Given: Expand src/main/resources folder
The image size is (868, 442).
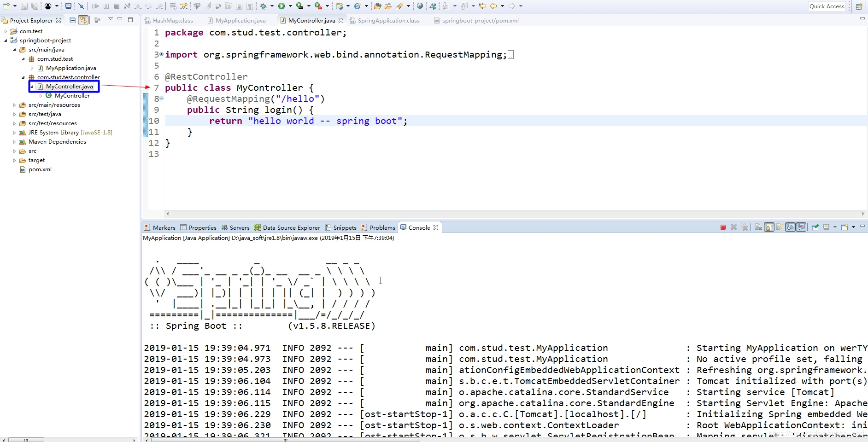Looking at the screenshot, I should [x=14, y=105].
